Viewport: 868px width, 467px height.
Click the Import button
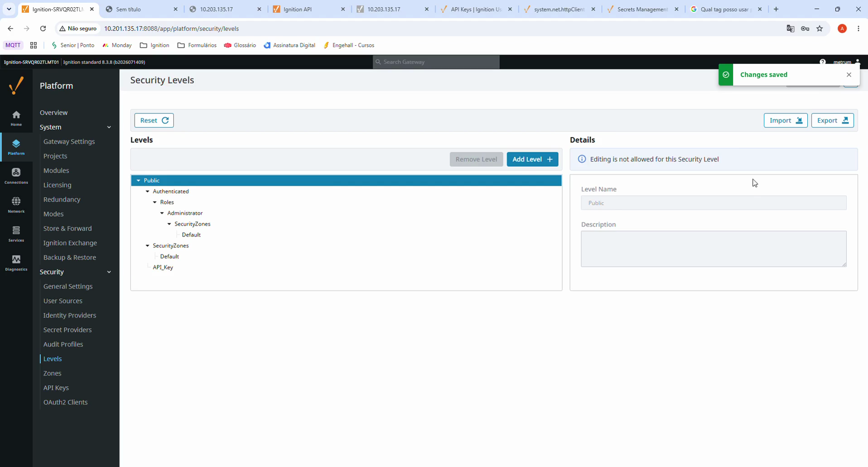(786, 121)
